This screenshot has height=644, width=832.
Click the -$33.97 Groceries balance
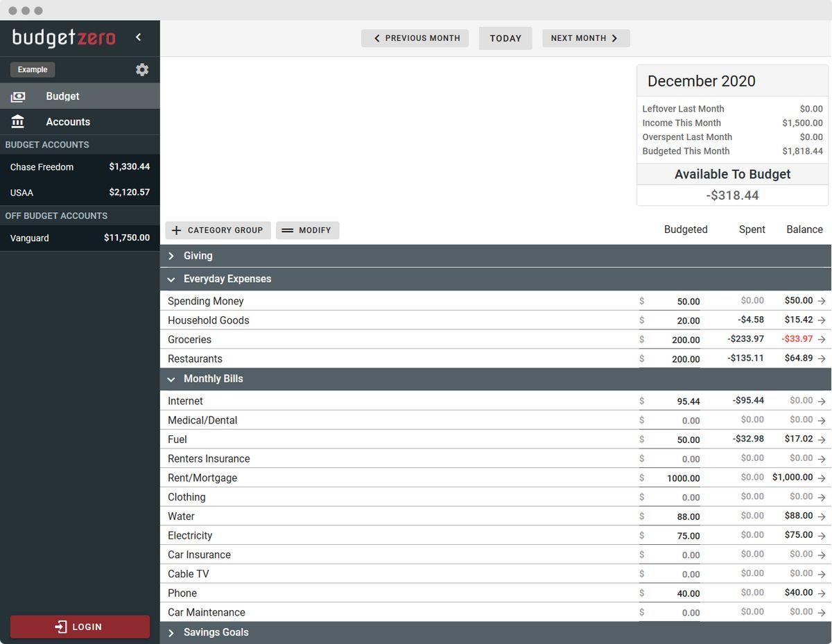click(797, 339)
